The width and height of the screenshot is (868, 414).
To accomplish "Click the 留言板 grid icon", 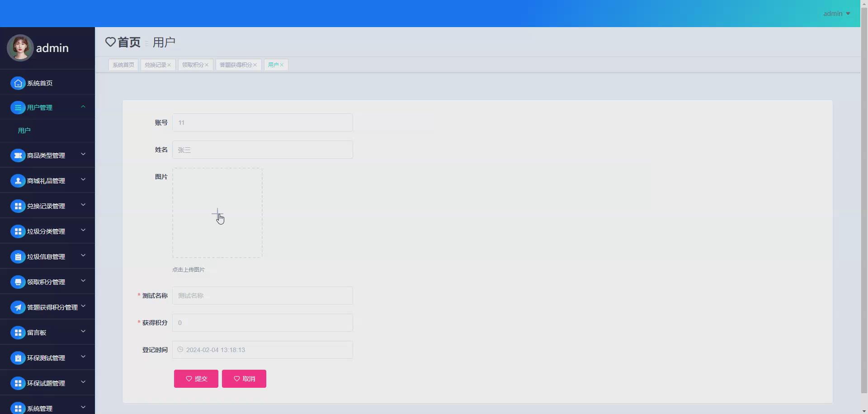I will 18,333.
